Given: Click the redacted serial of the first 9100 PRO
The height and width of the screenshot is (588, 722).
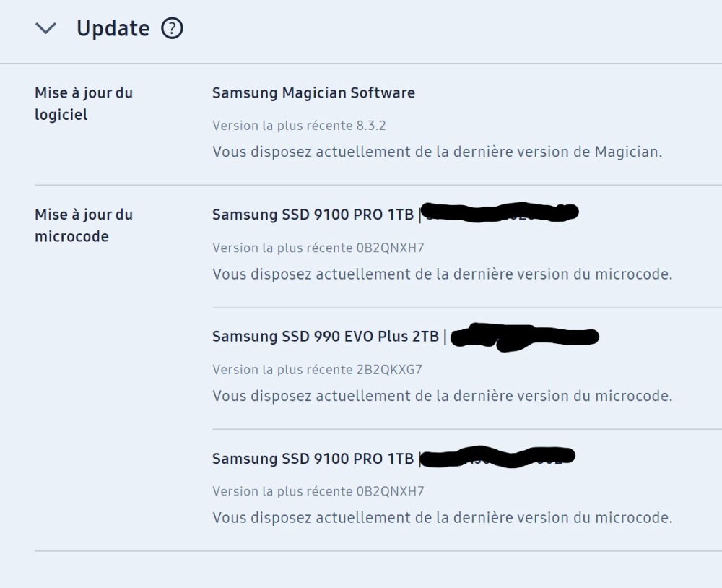Looking at the screenshot, I should pyautogui.click(x=500, y=212).
